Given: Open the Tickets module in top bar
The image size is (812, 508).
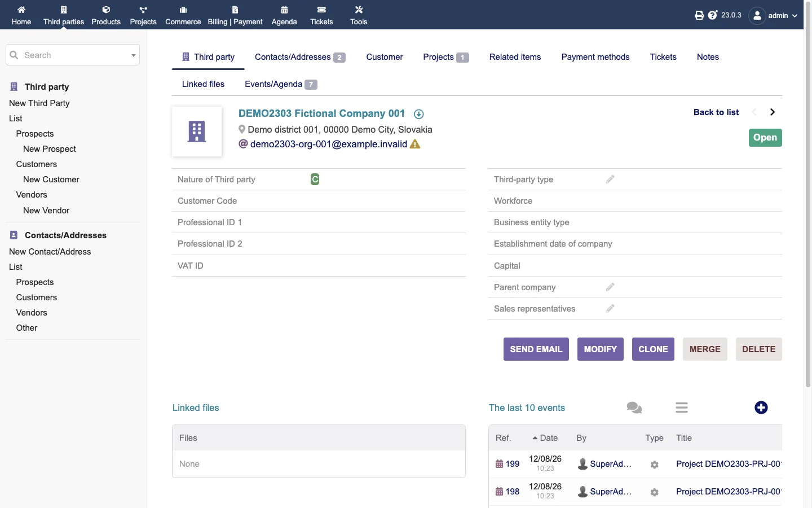Looking at the screenshot, I should 321,15.
